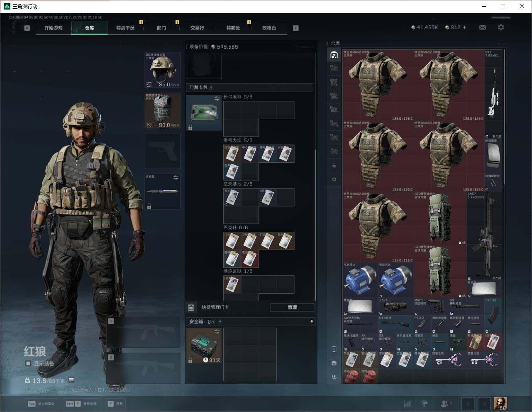This screenshot has height=412, width=532.
Task: Select the AR57 rifle in the stash
Action: pos(484,236)
